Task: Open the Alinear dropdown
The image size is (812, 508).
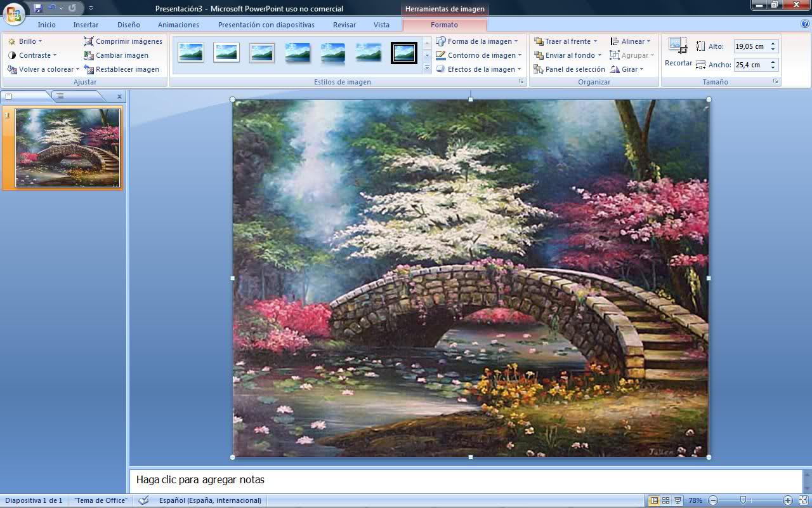Action: click(631, 41)
